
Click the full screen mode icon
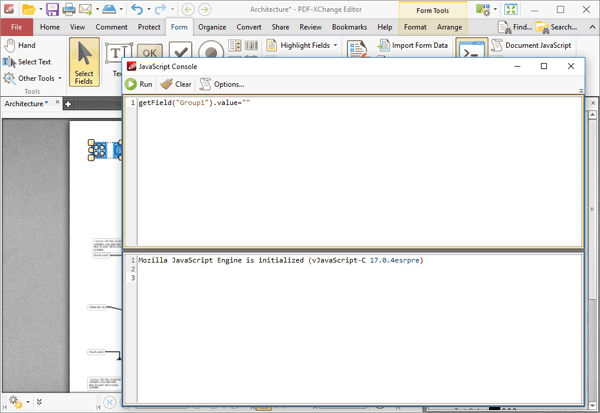click(511, 10)
